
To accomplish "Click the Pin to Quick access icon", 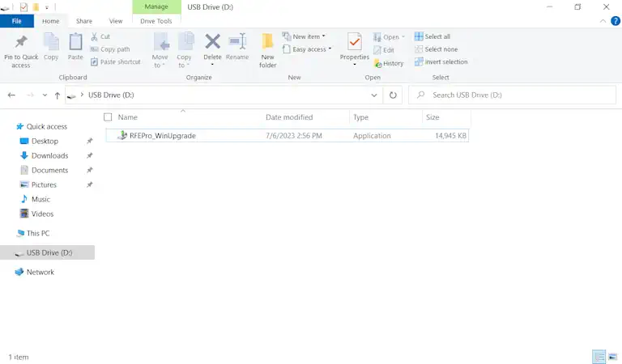I will pos(21,43).
